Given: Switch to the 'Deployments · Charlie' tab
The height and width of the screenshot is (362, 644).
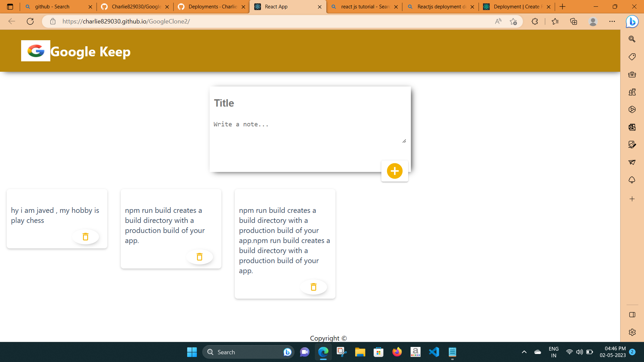Looking at the screenshot, I should [212, 7].
